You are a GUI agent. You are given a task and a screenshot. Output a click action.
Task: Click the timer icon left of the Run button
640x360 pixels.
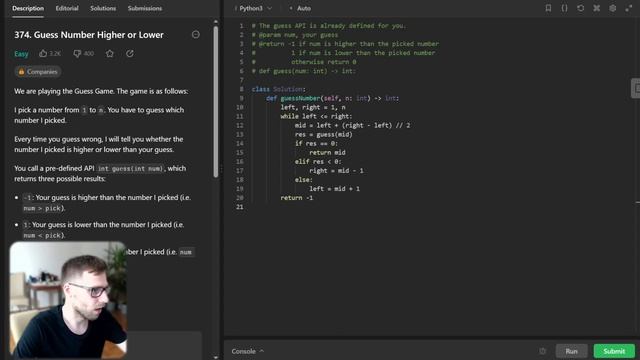point(542,351)
